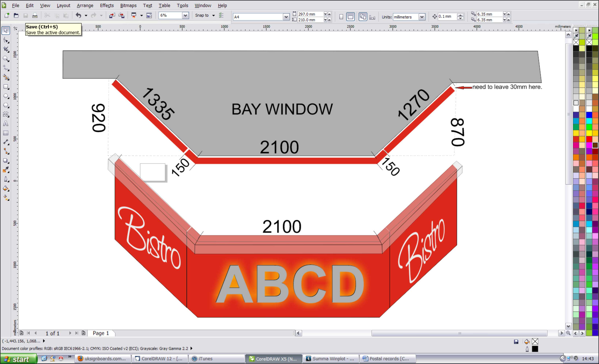
Task: Open Snap to options
Action: click(x=213, y=16)
